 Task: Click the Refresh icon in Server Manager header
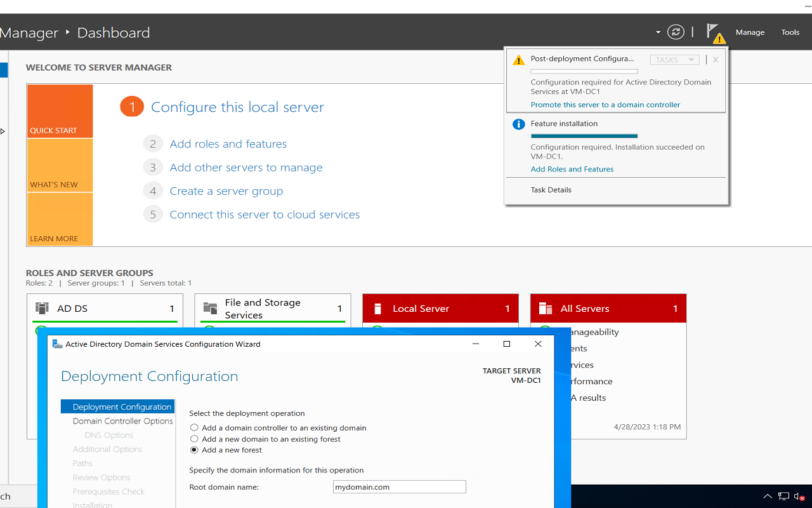coord(676,32)
